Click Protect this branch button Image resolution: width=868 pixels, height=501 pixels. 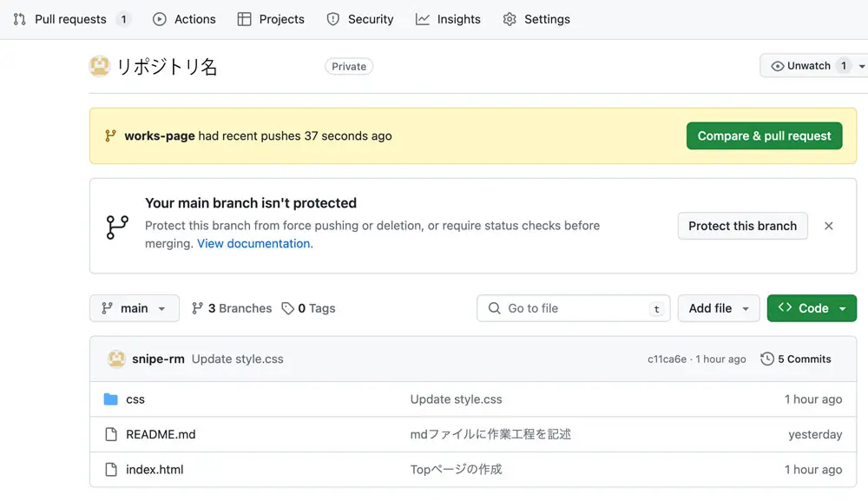tap(742, 226)
